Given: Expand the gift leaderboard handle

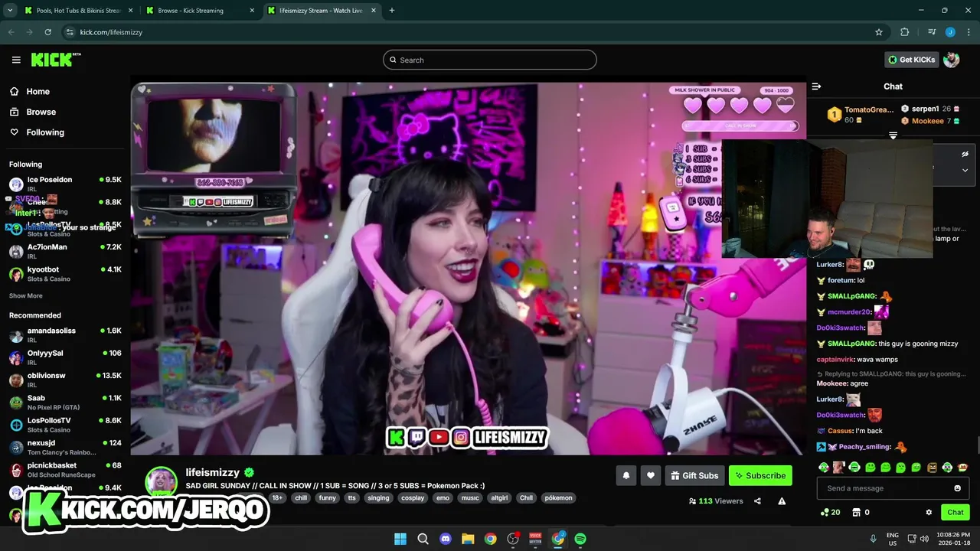Looking at the screenshot, I should (893, 135).
